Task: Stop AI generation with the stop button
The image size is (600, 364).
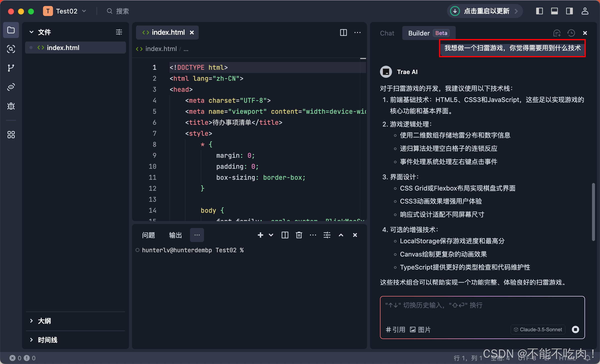Action: coord(575,329)
